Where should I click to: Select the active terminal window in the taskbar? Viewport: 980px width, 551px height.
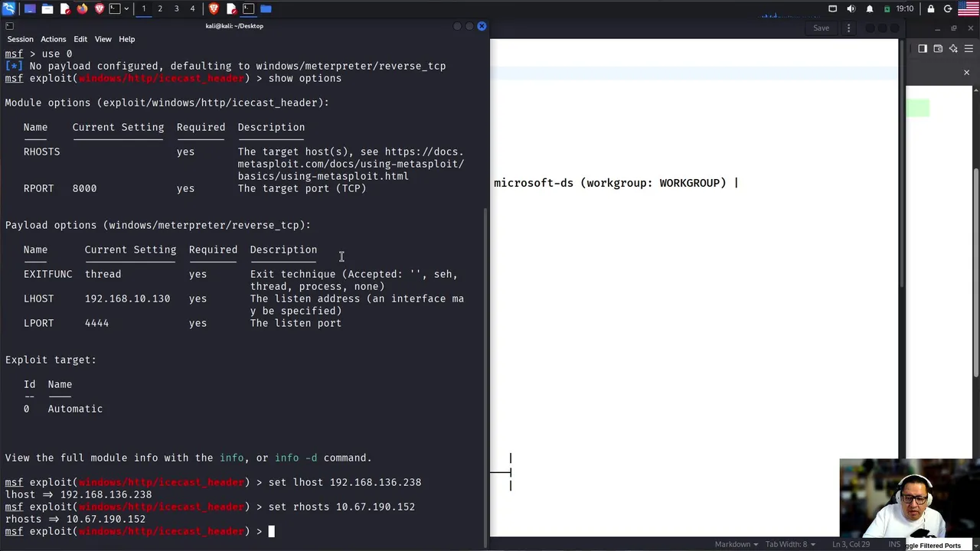pyautogui.click(x=248, y=8)
